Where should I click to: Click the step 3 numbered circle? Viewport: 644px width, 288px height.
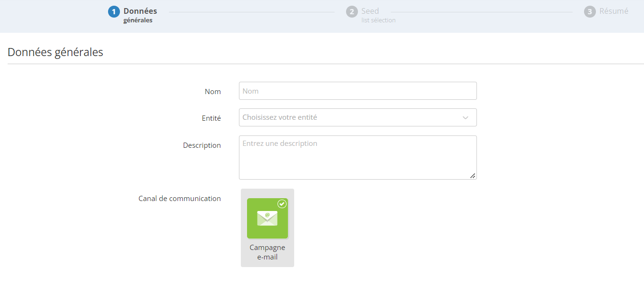590,12
